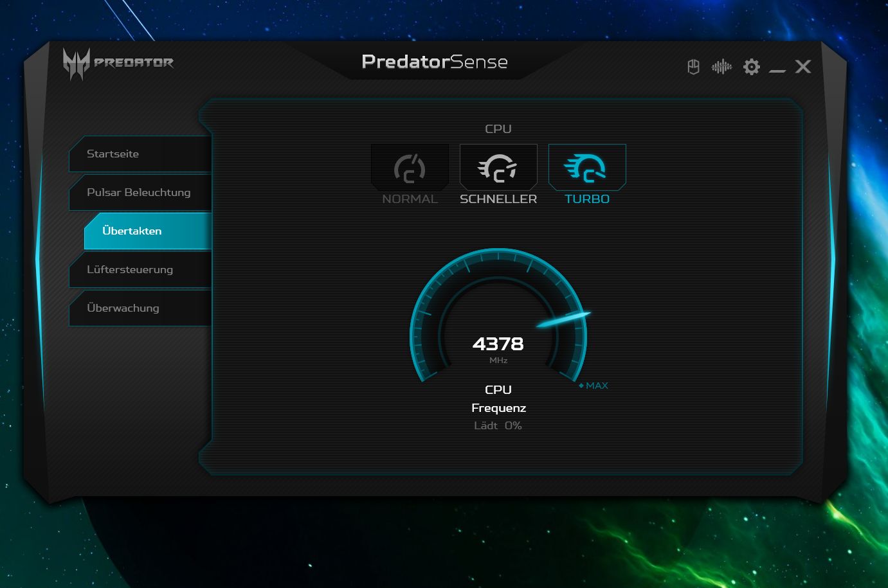Click the MAX marker on the gauge
This screenshot has width=888, height=588.
coord(595,386)
